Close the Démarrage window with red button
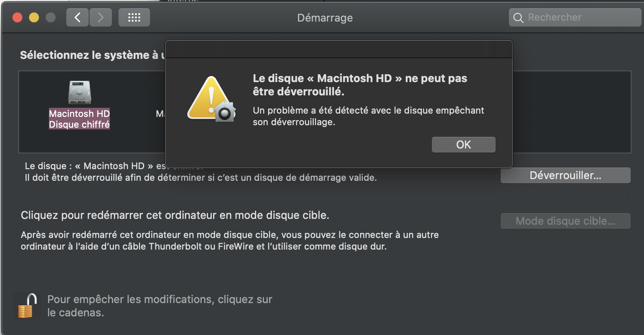 pyautogui.click(x=17, y=17)
